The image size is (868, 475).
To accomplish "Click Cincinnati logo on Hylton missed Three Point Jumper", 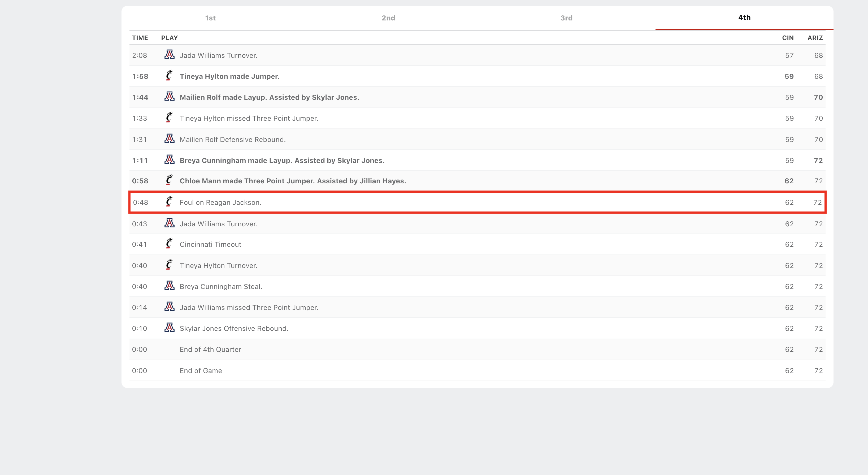I will pos(169,118).
